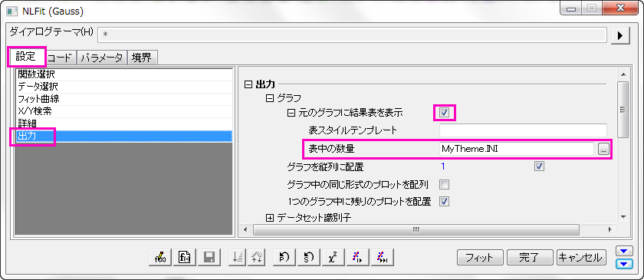This screenshot has height=280, width=644.
Task: Click the greyed-out save floppy disk icon
Action: point(209,258)
